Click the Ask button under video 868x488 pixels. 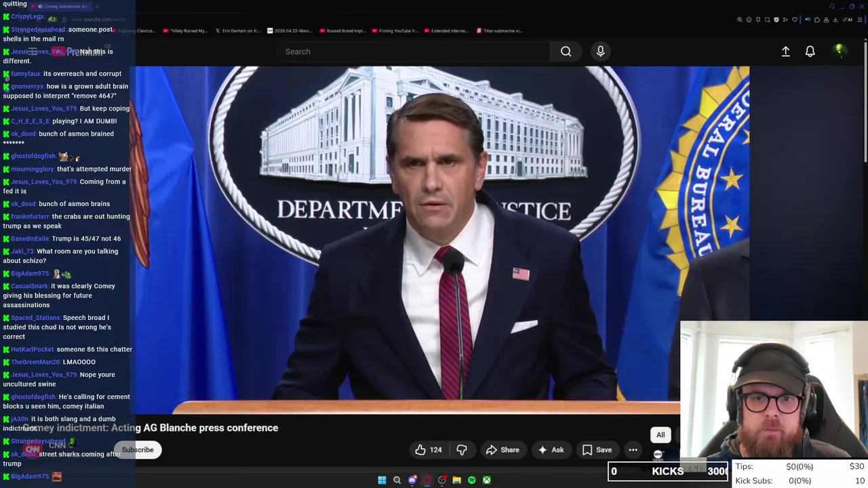pyautogui.click(x=551, y=450)
